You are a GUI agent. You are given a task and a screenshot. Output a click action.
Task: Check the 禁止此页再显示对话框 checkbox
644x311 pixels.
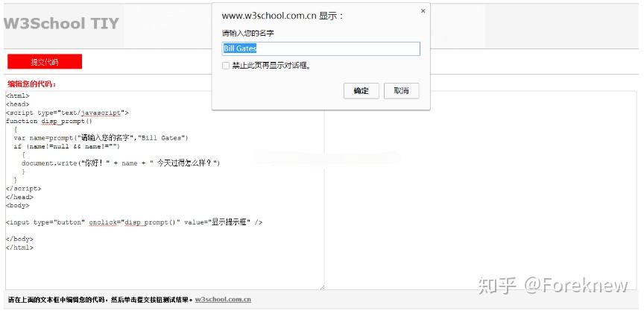tap(226, 66)
